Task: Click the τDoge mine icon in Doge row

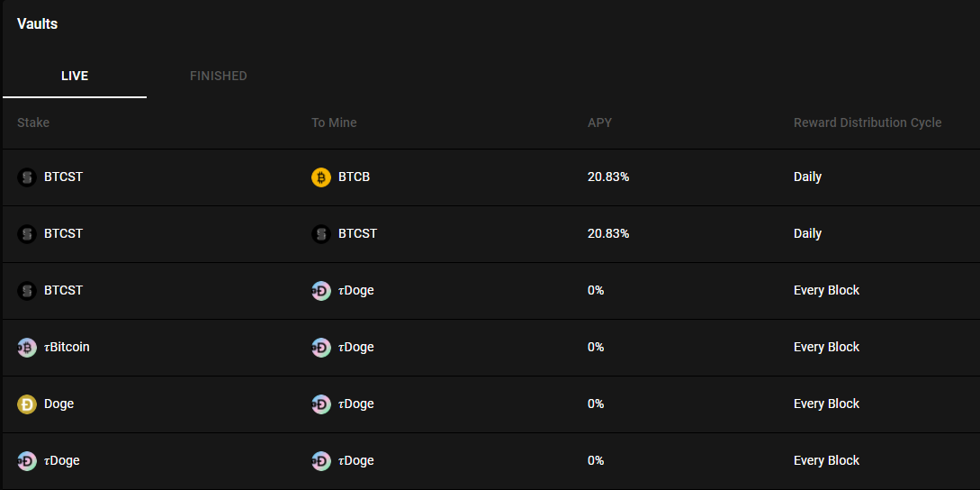Action: click(320, 404)
